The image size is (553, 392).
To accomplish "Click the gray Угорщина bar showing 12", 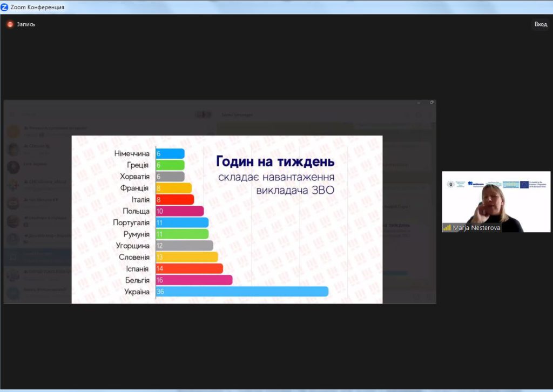I will 184,246.
